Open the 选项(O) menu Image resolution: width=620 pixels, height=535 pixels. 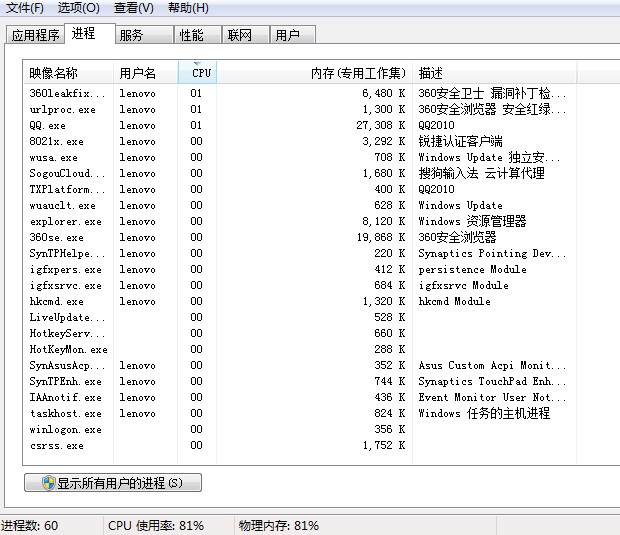[78, 8]
